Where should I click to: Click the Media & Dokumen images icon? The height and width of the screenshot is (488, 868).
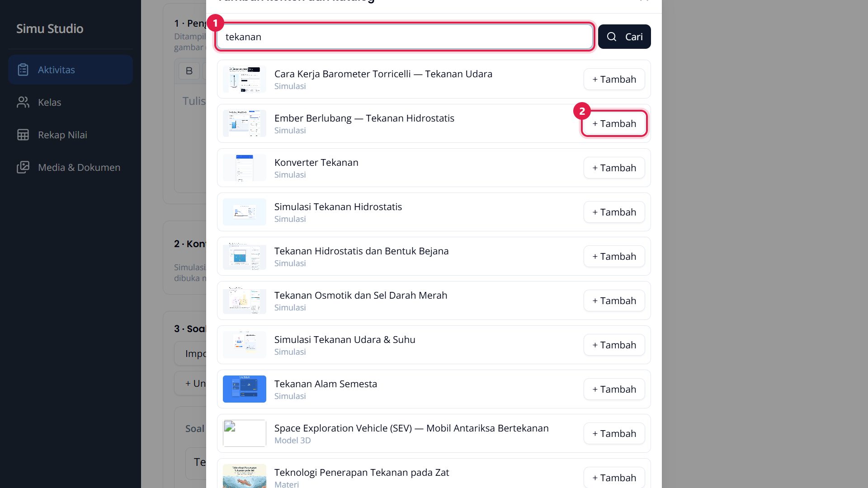23,167
